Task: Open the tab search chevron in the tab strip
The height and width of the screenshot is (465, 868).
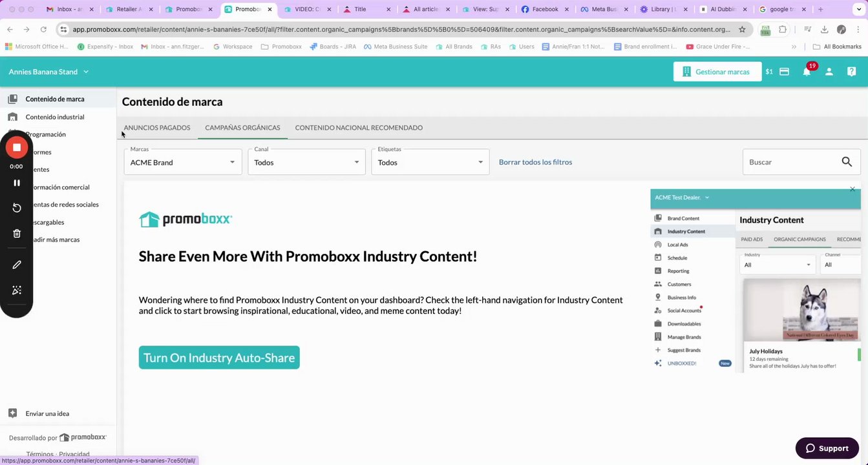Action: coord(858,10)
